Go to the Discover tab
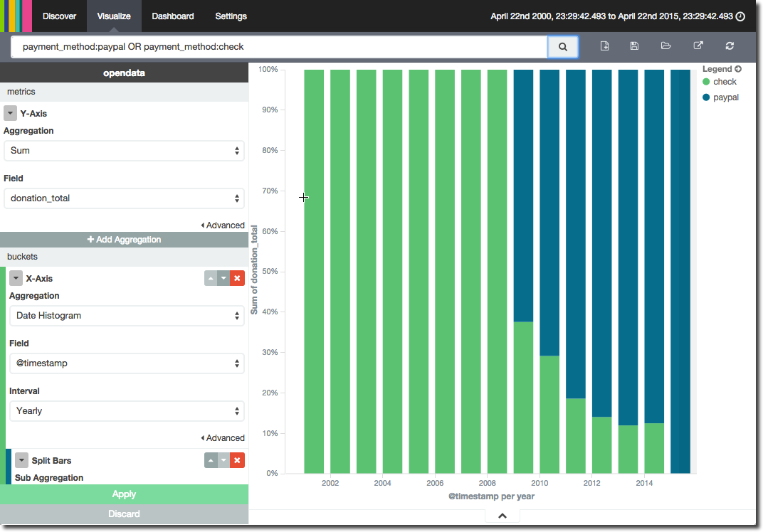The image size is (763, 532). pyautogui.click(x=59, y=16)
